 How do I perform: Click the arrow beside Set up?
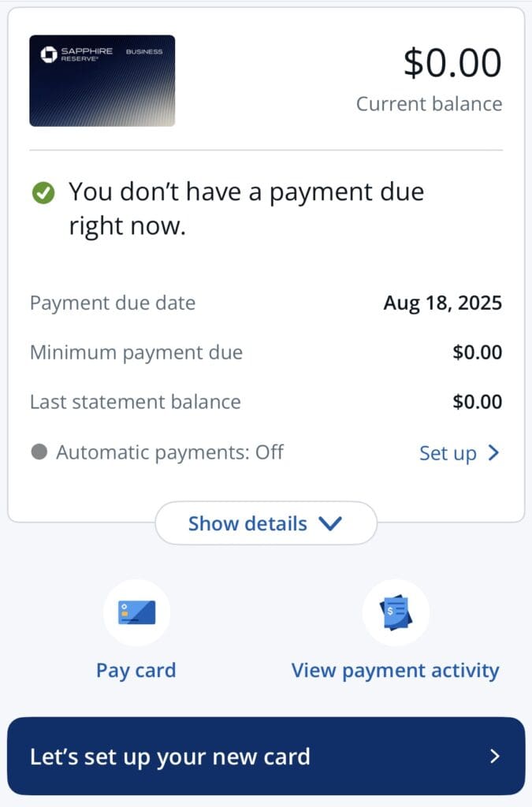point(493,452)
